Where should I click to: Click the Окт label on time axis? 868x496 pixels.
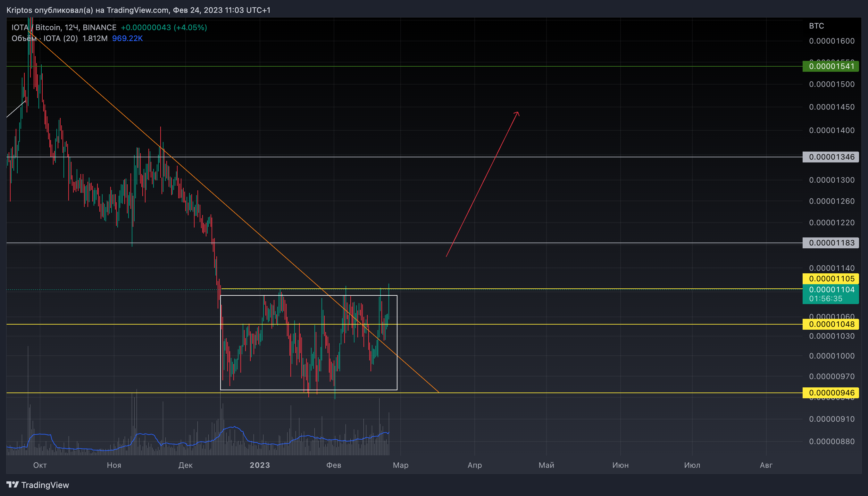click(40, 465)
